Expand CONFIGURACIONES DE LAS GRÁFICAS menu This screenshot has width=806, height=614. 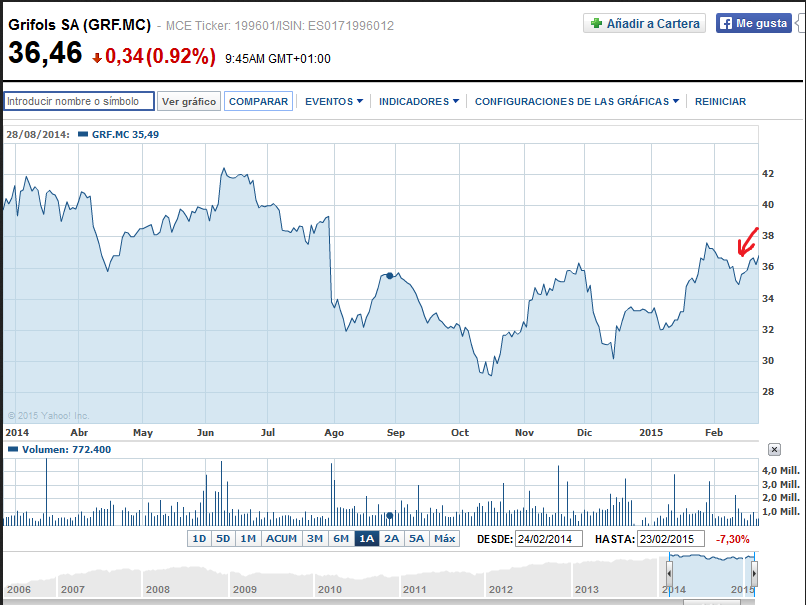[x=577, y=101]
